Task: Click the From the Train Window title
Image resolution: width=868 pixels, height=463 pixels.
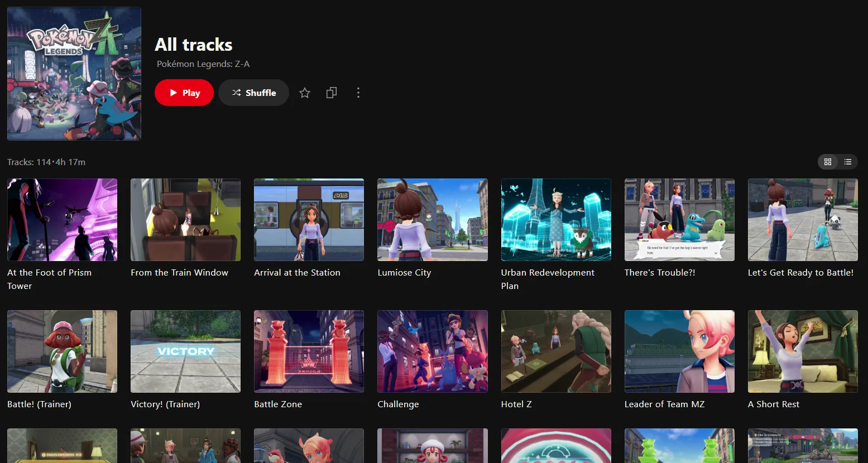Action: (x=179, y=273)
